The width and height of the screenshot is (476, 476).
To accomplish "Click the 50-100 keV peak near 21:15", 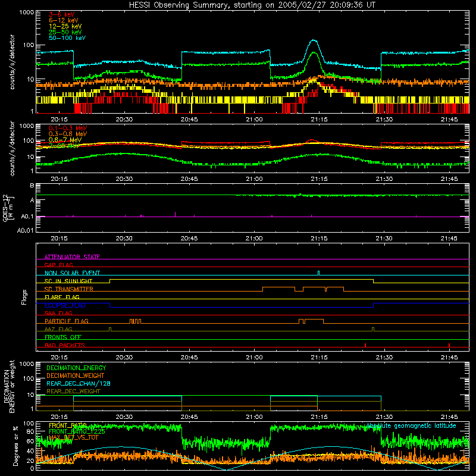I will [314, 40].
